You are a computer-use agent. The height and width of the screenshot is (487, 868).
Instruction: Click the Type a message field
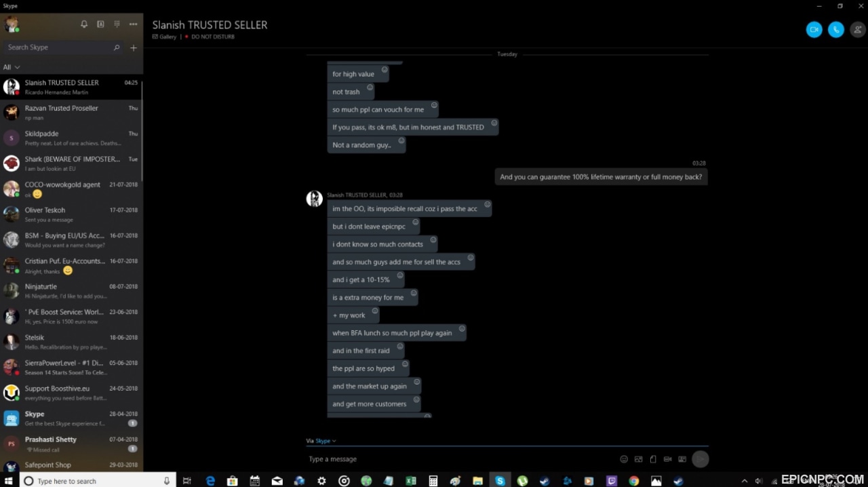click(x=461, y=459)
